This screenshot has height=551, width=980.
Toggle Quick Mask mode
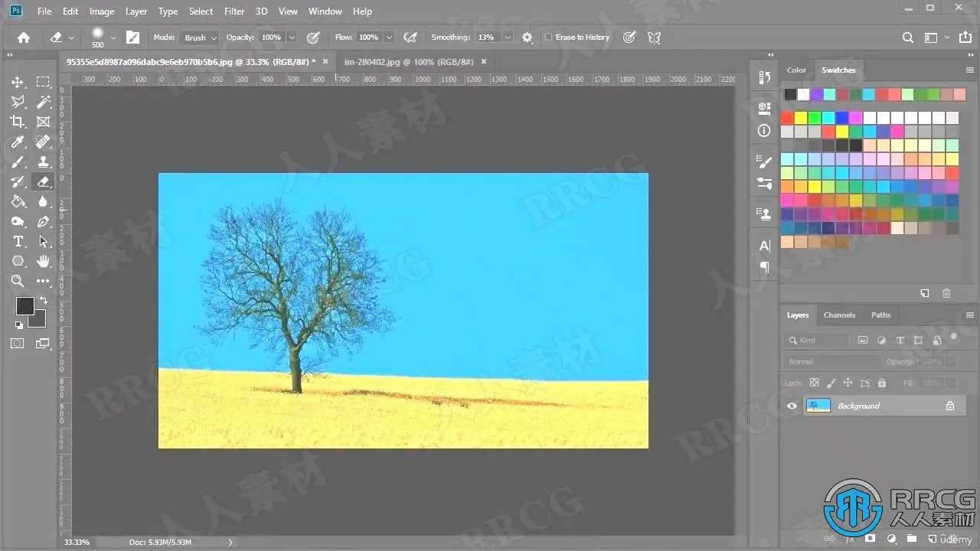(18, 344)
